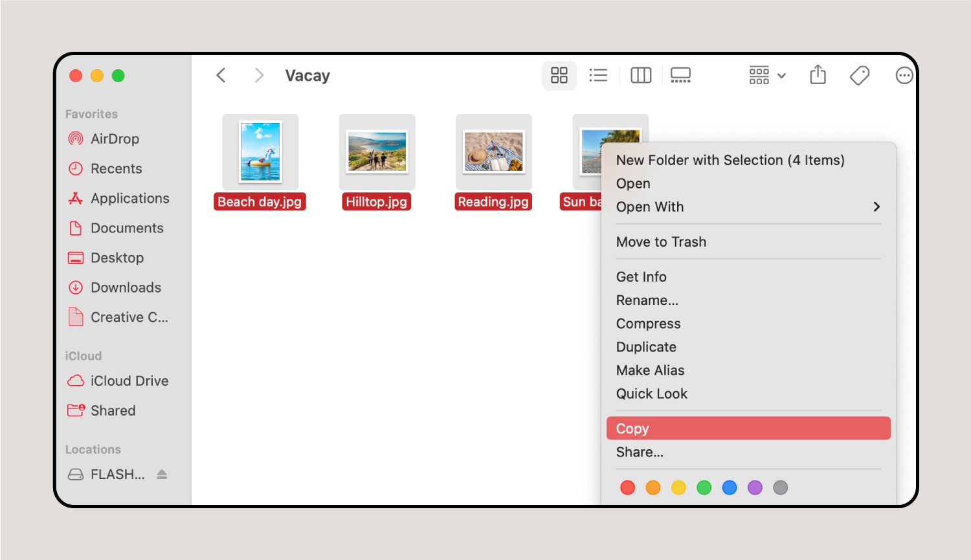Choose Move to Trash
This screenshot has width=971, height=560.
pos(661,241)
